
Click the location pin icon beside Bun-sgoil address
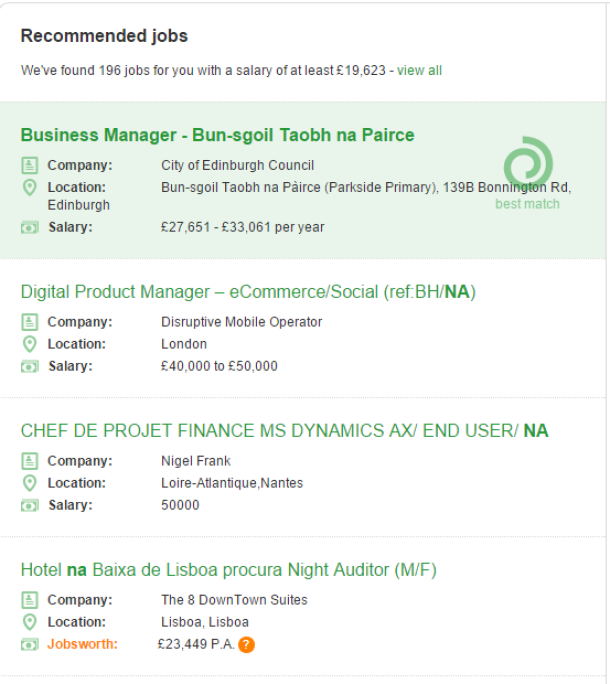click(x=30, y=188)
